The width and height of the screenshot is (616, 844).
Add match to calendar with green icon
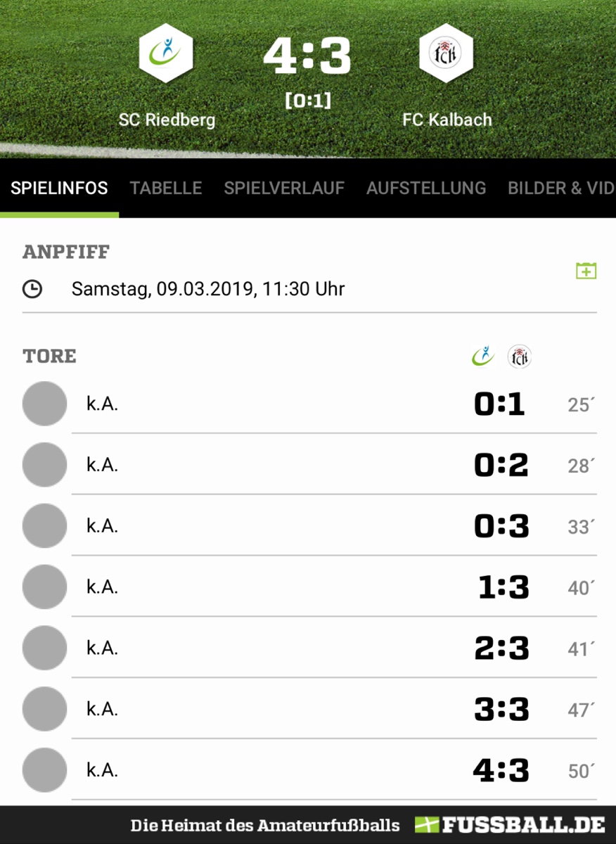586,271
